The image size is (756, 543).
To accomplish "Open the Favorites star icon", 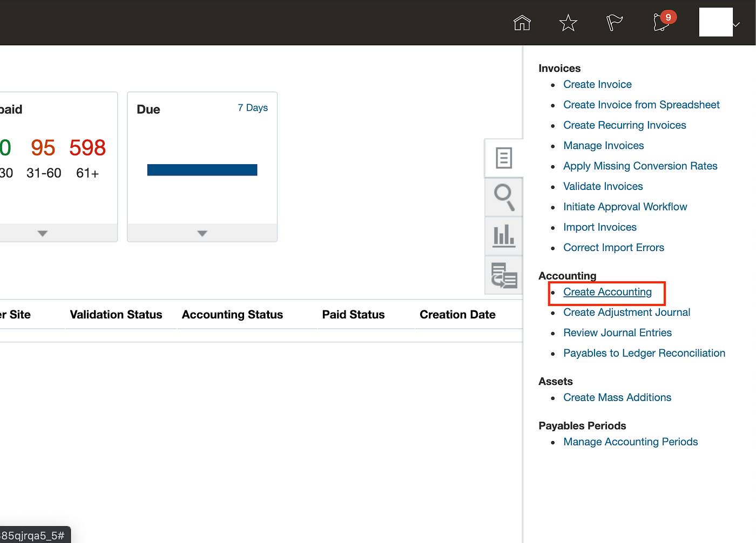I will 568,23.
